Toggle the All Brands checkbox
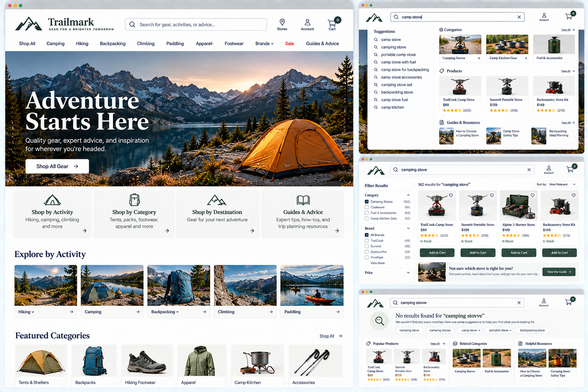This screenshot has height=392, width=588. pos(367,235)
